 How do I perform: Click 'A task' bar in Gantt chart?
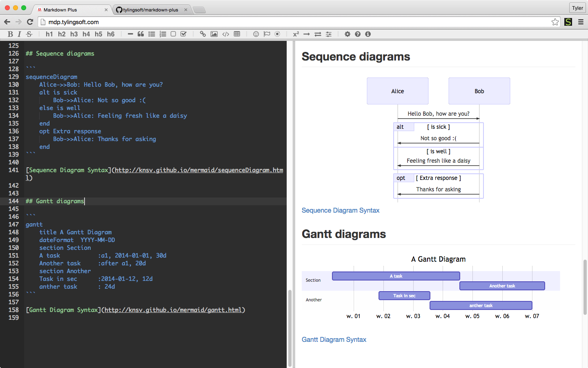tap(396, 276)
